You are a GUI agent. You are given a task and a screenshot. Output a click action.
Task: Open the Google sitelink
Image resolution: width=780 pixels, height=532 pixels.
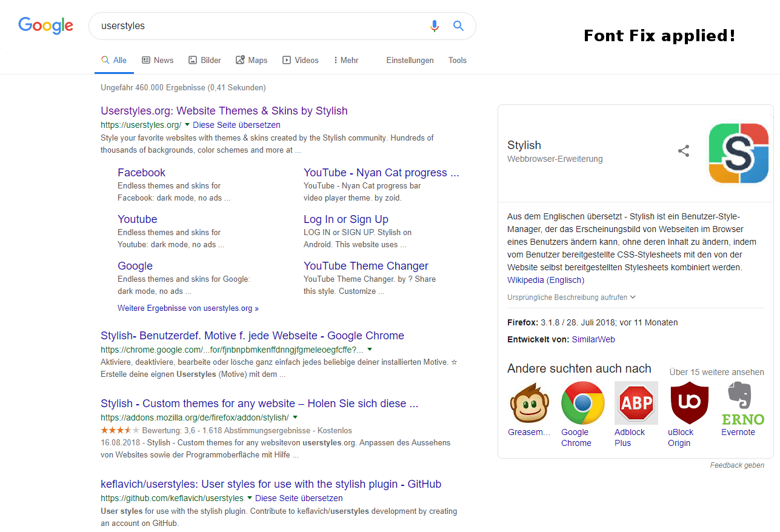(x=135, y=266)
